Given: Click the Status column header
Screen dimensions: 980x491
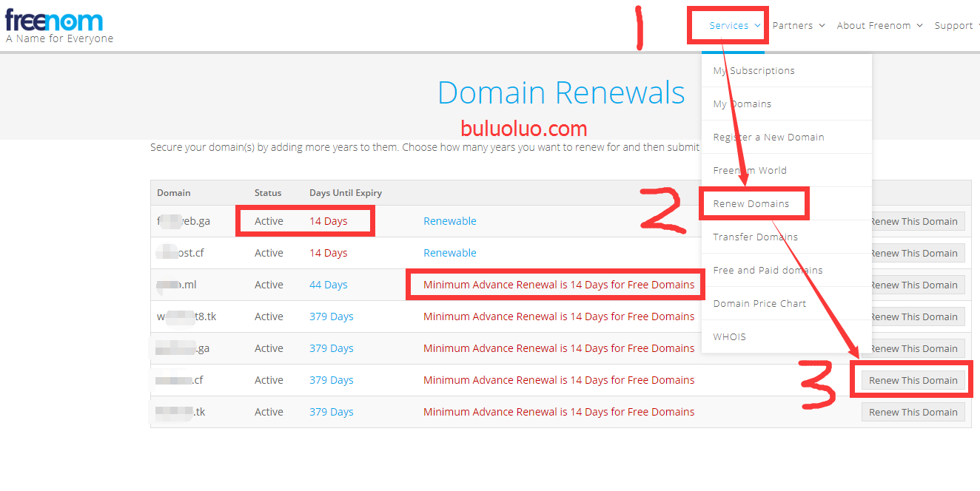Looking at the screenshot, I should pos(268,193).
